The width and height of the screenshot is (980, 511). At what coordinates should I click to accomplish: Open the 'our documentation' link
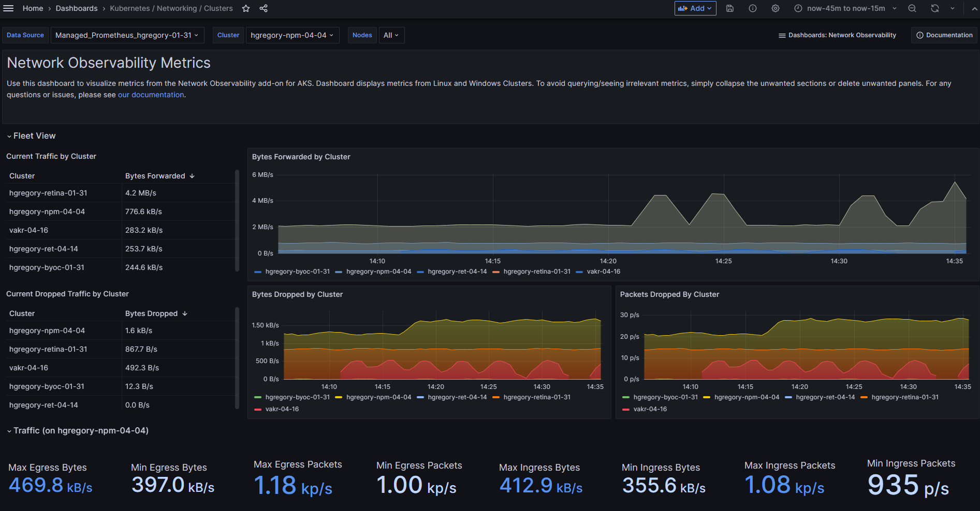click(x=151, y=95)
